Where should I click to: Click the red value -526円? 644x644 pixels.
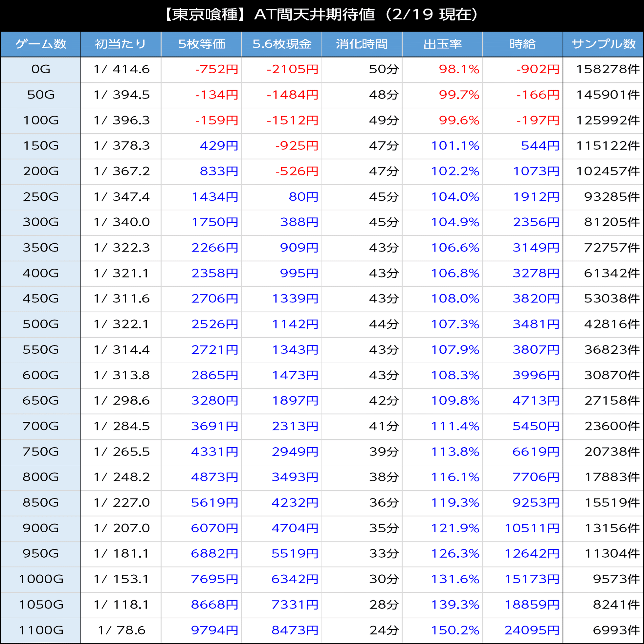click(297, 171)
